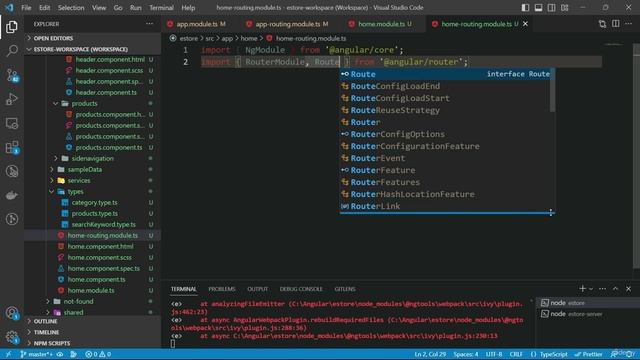Open editor more actions ellipsis

629,24
